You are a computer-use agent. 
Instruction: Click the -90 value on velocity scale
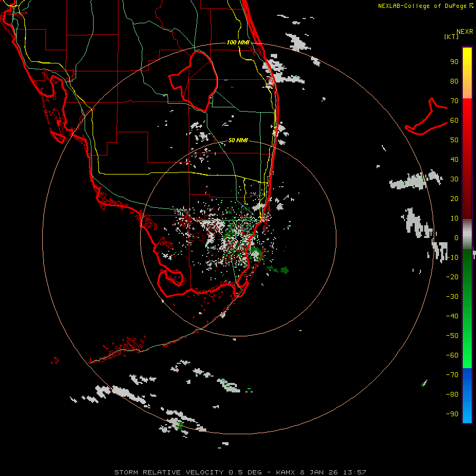[x=452, y=414]
